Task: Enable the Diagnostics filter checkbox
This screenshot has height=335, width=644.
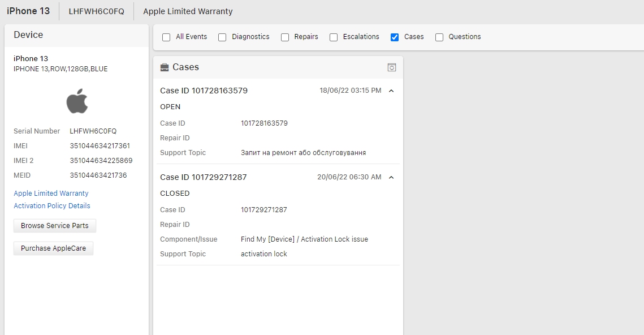Action: tap(222, 37)
